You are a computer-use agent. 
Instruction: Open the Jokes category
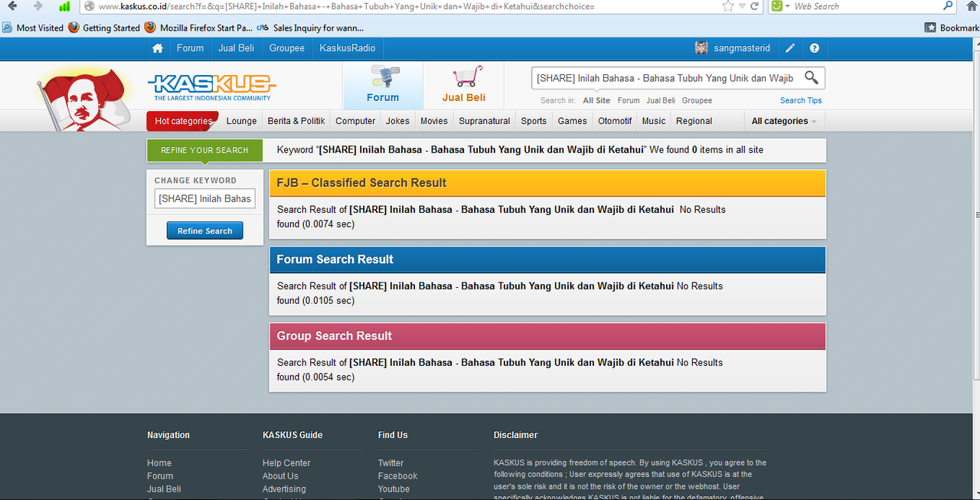coord(397,121)
